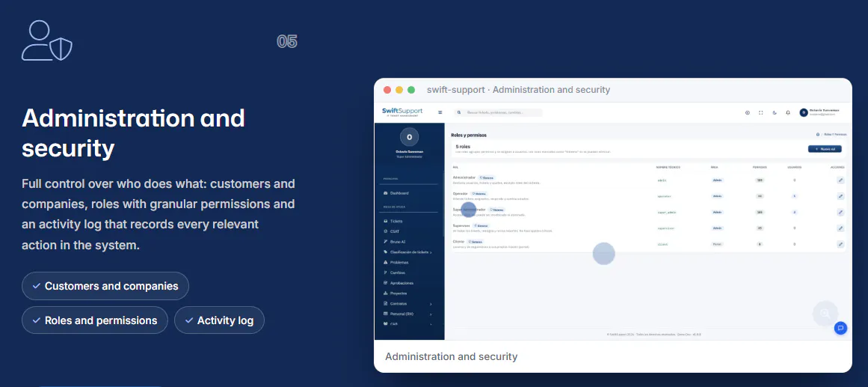Click the user-shield icon above the heading
The height and width of the screenshot is (387, 868).
tap(47, 40)
